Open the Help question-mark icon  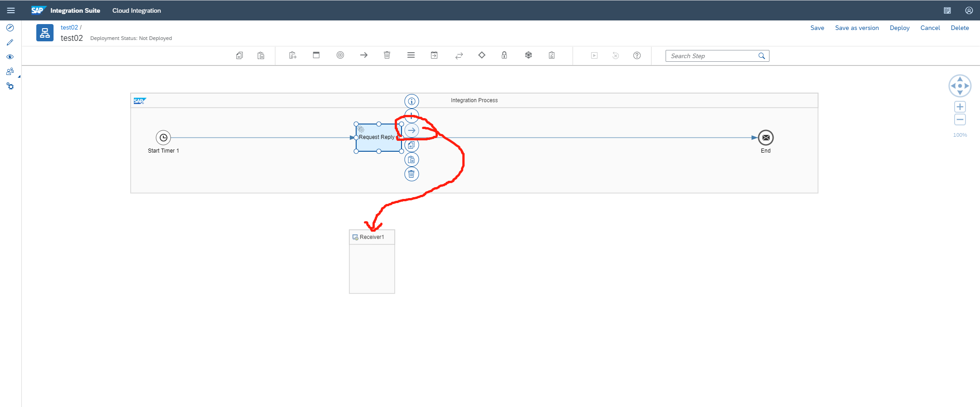[637, 55]
